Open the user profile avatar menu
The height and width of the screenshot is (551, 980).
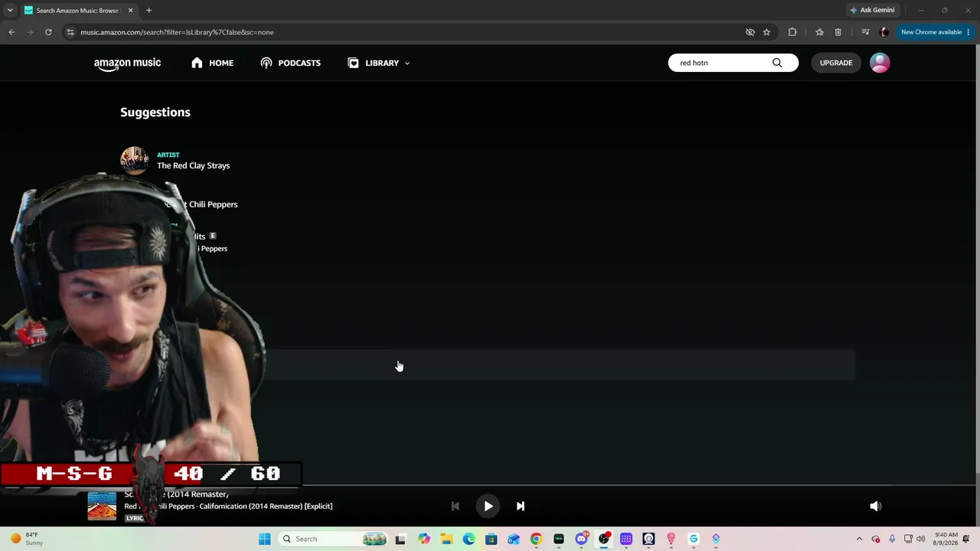click(x=880, y=63)
